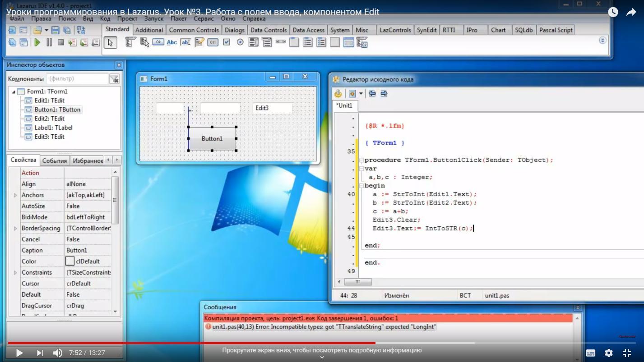Toggle subtitles in the video player

point(590,353)
